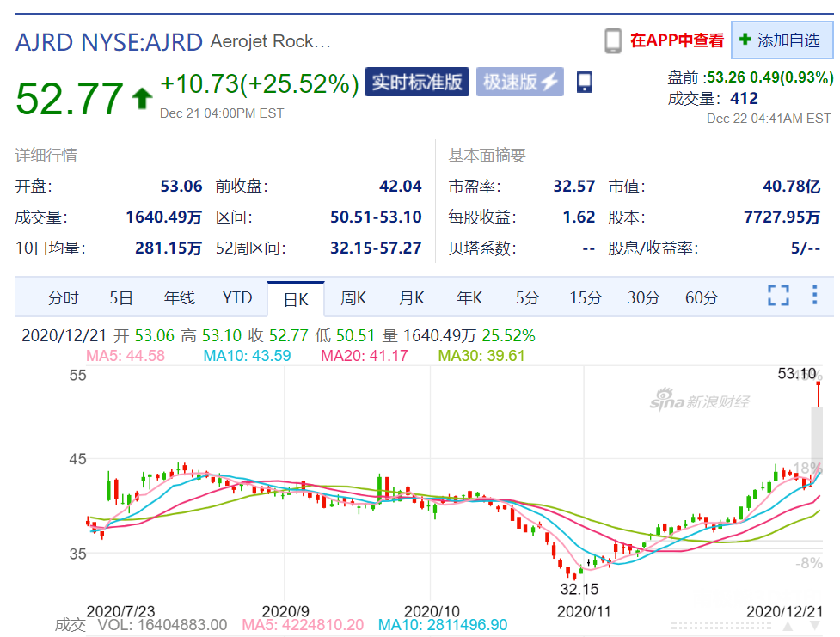Click the MA10: 43.59 legend
The image size is (840, 637).
point(247,356)
